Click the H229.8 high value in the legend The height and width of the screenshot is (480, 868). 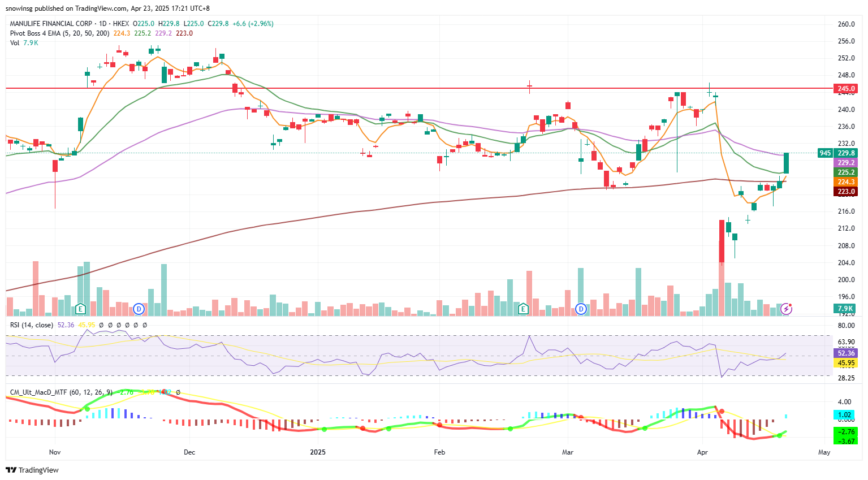click(169, 24)
